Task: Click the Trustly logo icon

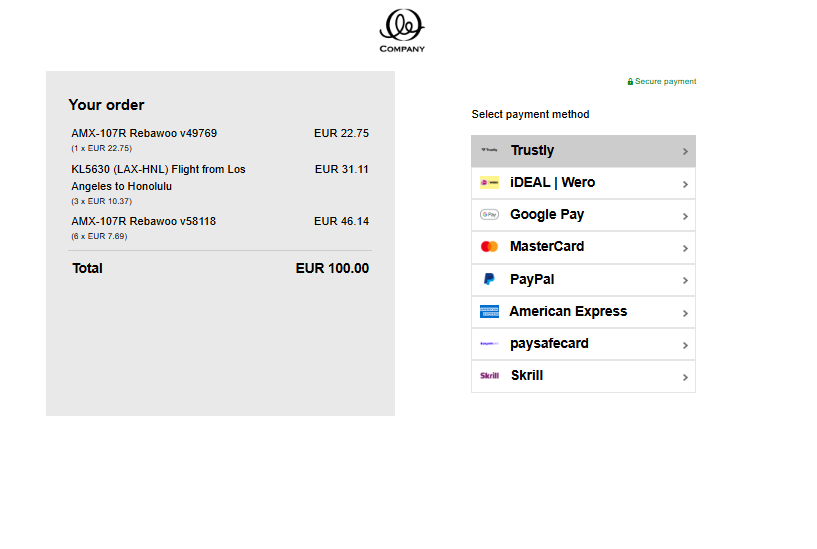Action: tap(489, 150)
